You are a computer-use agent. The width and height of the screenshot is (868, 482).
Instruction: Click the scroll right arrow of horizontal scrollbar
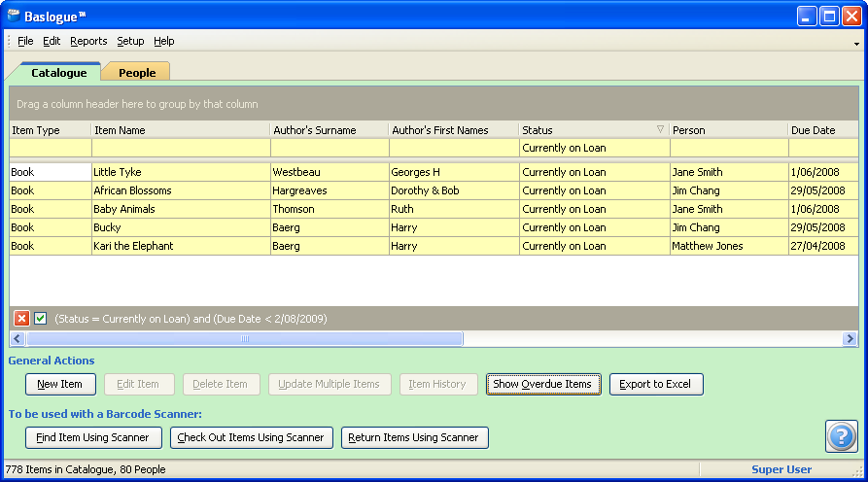tap(850, 339)
